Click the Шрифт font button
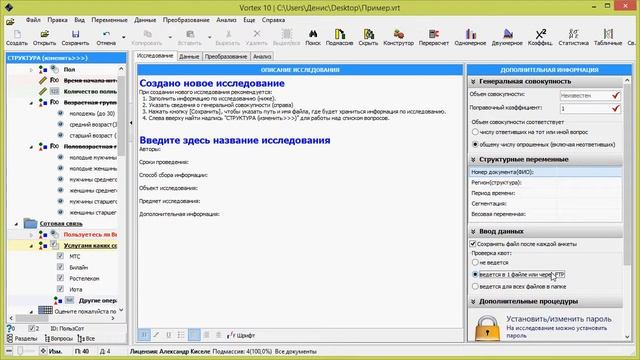Screen dimensions: 640x360 (242, 335)
